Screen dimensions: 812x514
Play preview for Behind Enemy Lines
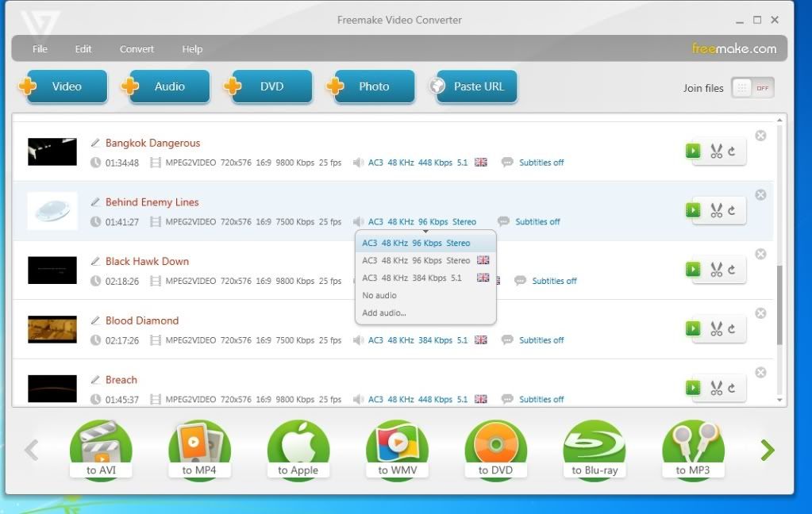point(693,210)
